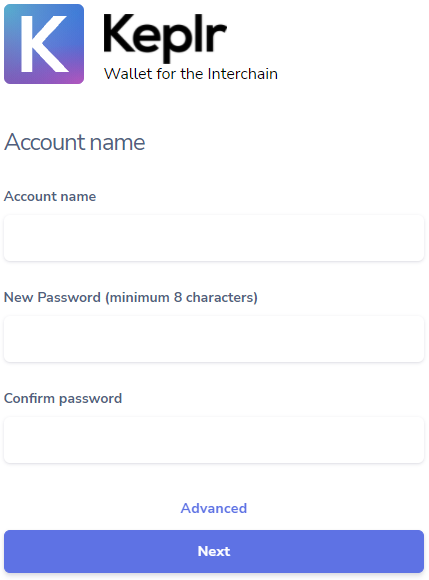Viewport: 429px width, 580px height.
Task: Select the Wallet for the Interchain tagline
Action: point(190,74)
